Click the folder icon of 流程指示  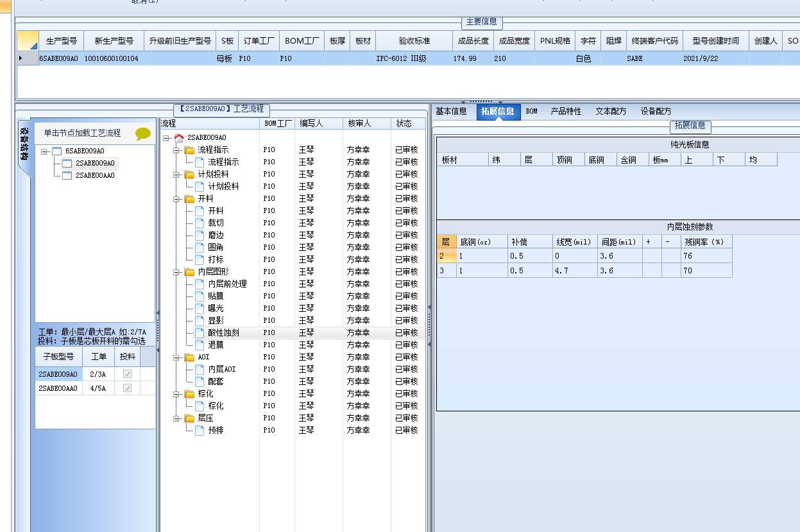coord(189,150)
